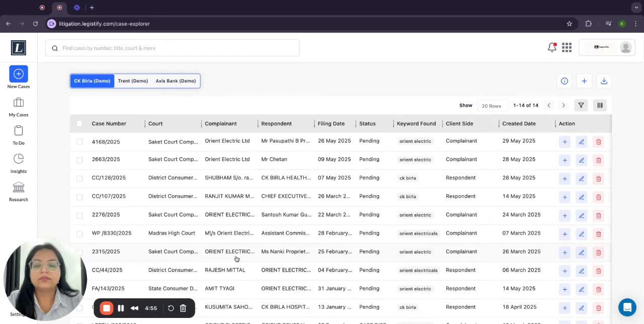
Task: Delete the recording with trash icon
Action: (183, 308)
